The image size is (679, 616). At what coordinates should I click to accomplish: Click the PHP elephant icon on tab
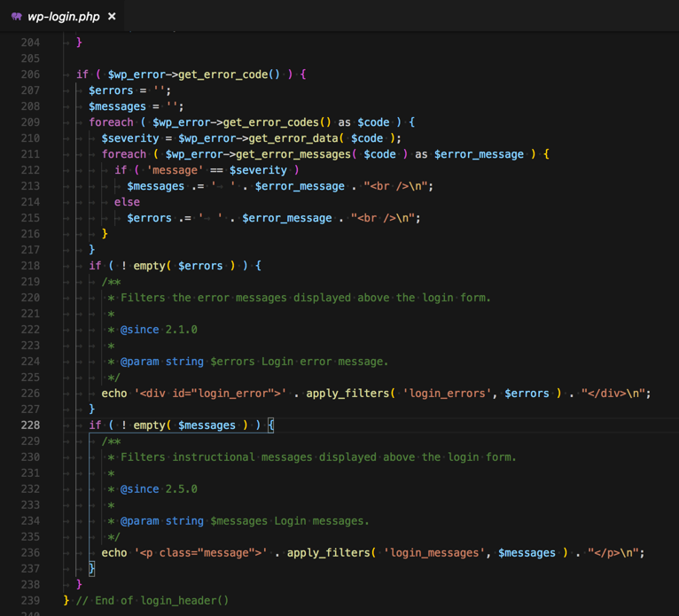pos(17,17)
